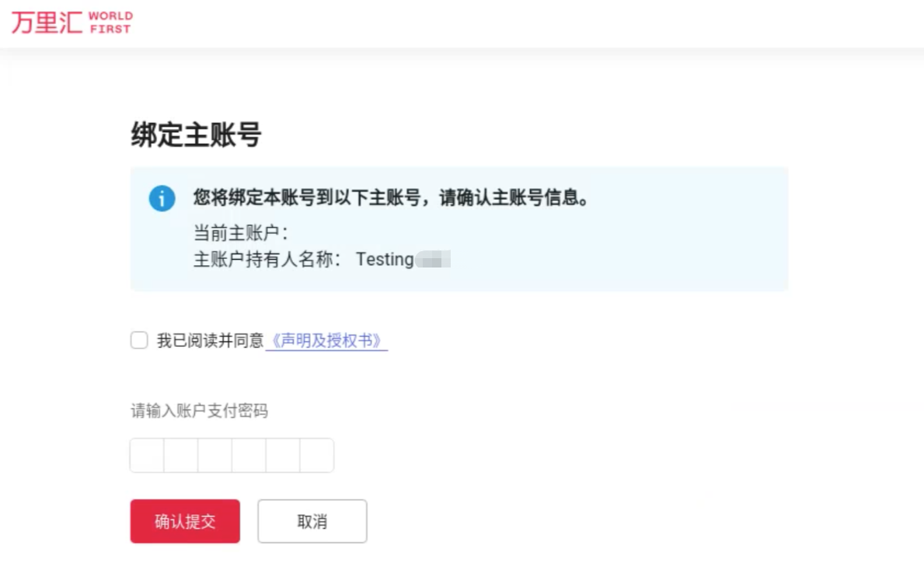Select the second payment password digit box
The width and height of the screenshot is (924, 563).
181,456
